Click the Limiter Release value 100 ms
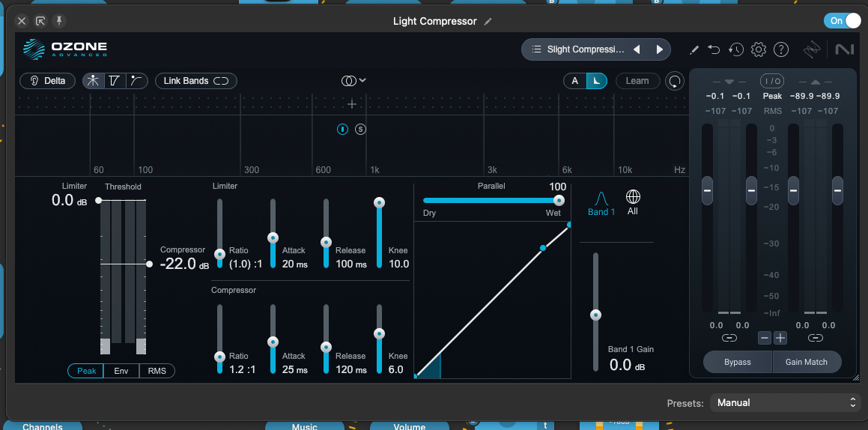This screenshot has height=430, width=868. [x=351, y=264]
